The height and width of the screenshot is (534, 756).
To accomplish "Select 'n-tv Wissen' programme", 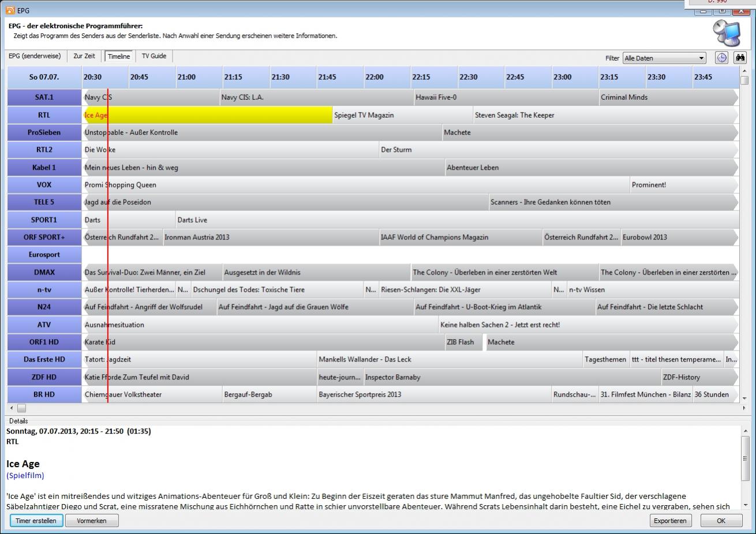I will tap(653, 289).
